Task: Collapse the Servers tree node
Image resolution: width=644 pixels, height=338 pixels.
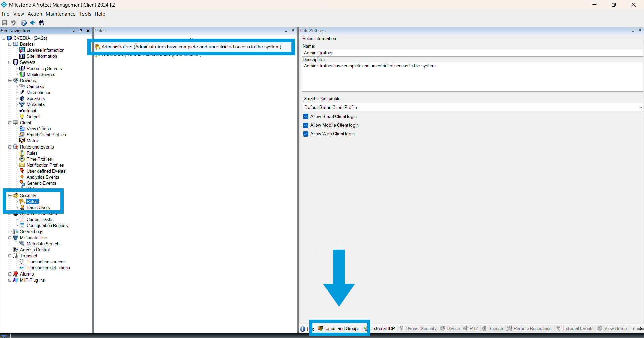Action: (x=10, y=62)
